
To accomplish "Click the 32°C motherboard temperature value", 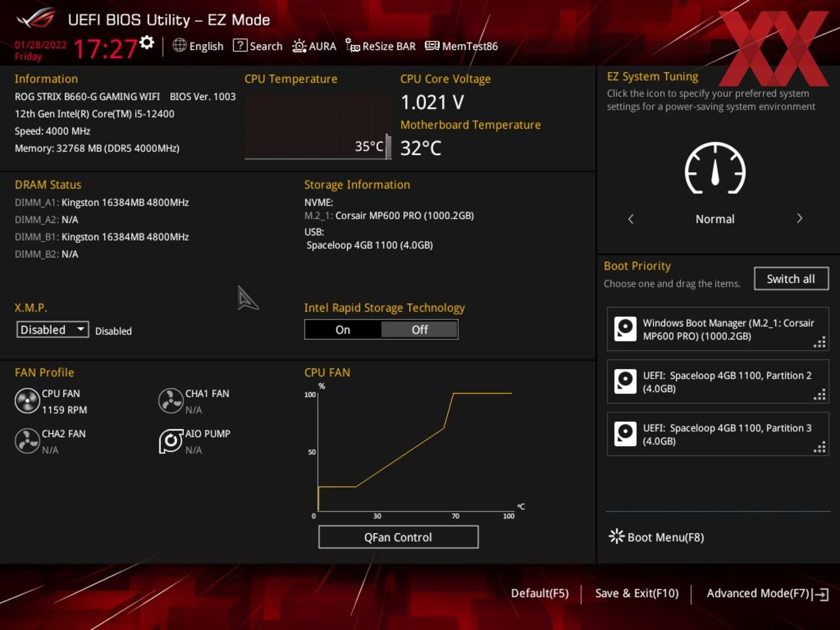I will click(421, 148).
